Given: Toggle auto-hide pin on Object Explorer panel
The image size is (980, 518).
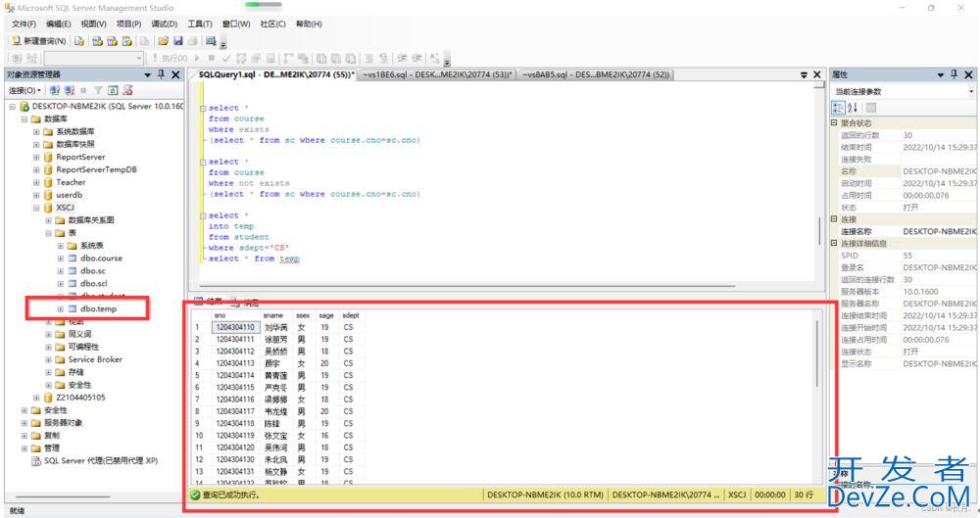Looking at the screenshot, I should coord(162,74).
